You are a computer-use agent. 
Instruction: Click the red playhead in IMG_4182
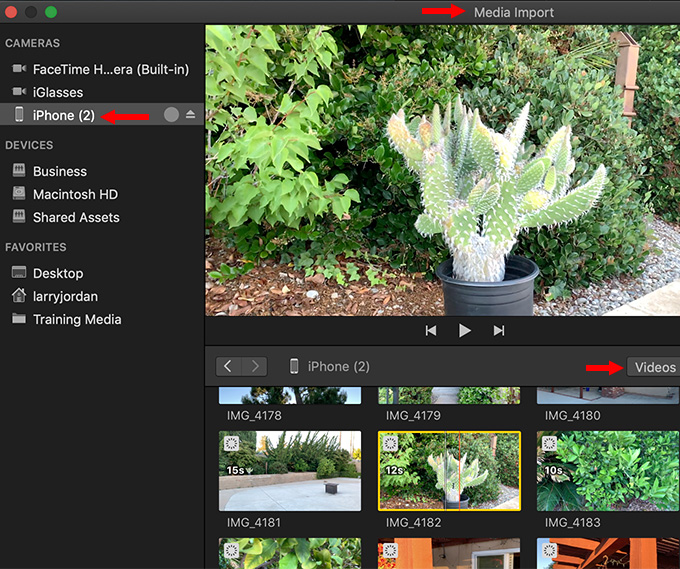[x=459, y=471]
